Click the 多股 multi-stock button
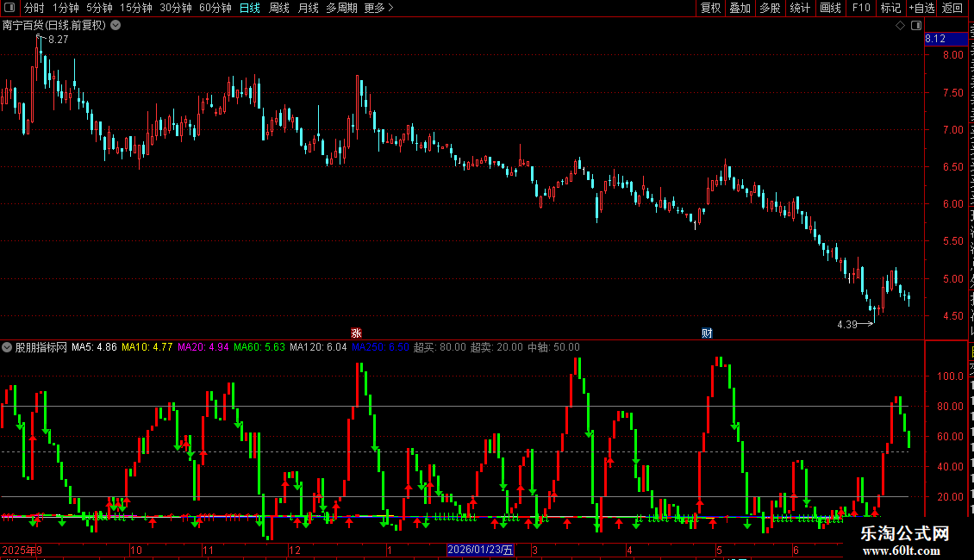Image resolution: width=974 pixels, height=560 pixels. click(x=771, y=8)
